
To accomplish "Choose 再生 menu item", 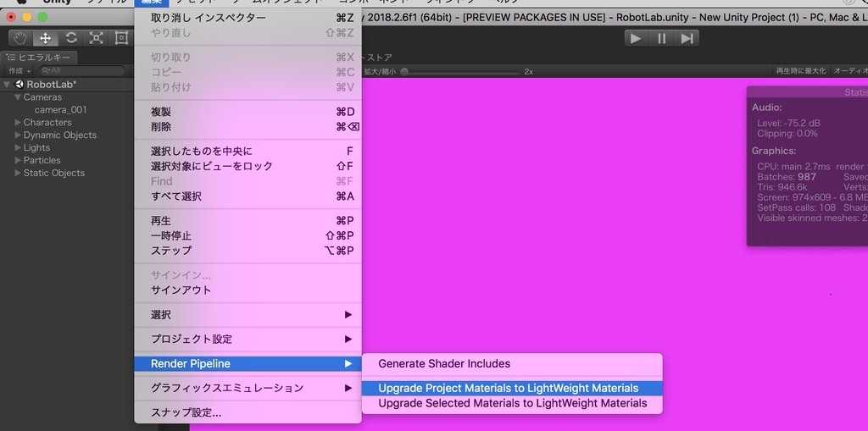I will click(248, 221).
